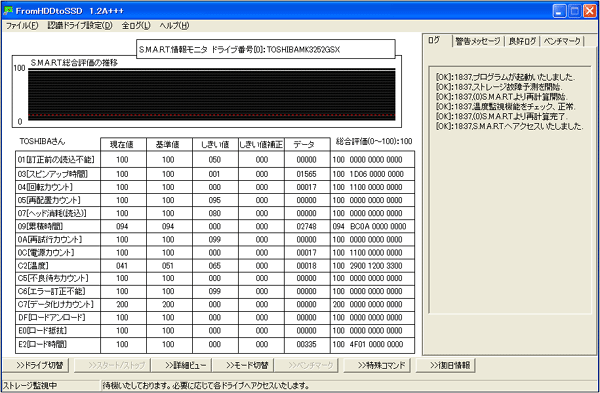
Task: Click the >>スタート/ストップ button
Action: click(112, 365)
